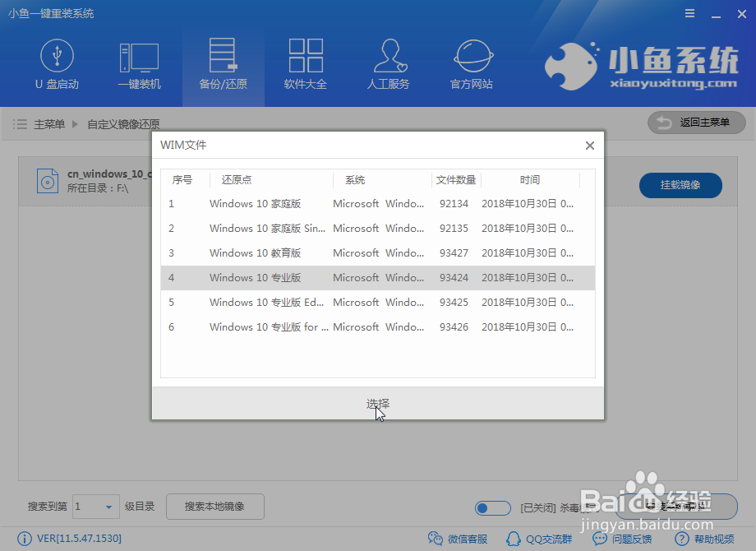Open the 一键装机 feature
The image size is (756, 551).
click(140, 64)
